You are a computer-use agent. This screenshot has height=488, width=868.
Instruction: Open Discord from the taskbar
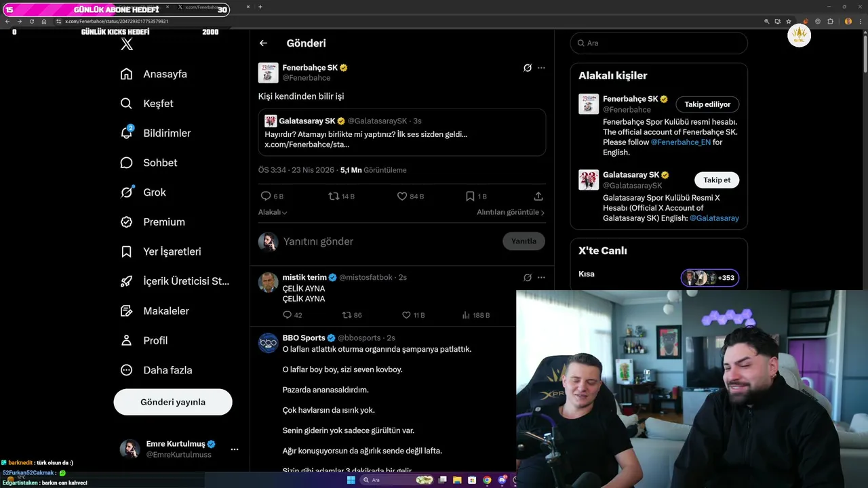pos(502,480)
